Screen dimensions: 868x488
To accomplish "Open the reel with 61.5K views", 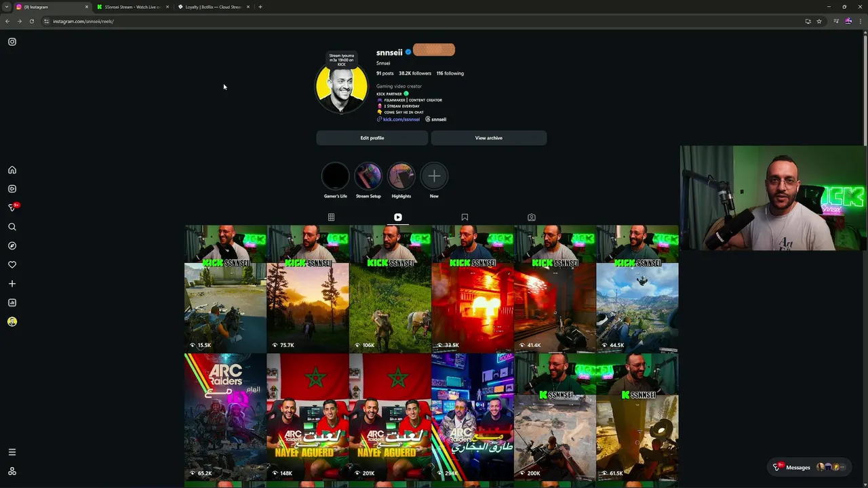I will click(x=637, y=417).
